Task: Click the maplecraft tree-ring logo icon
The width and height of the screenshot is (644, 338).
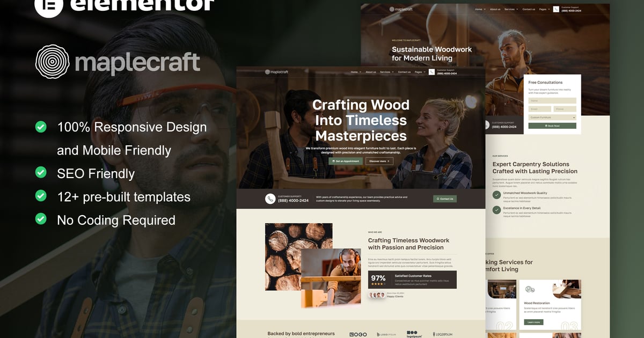Action: pyautogui.click(x=53, y=62)
